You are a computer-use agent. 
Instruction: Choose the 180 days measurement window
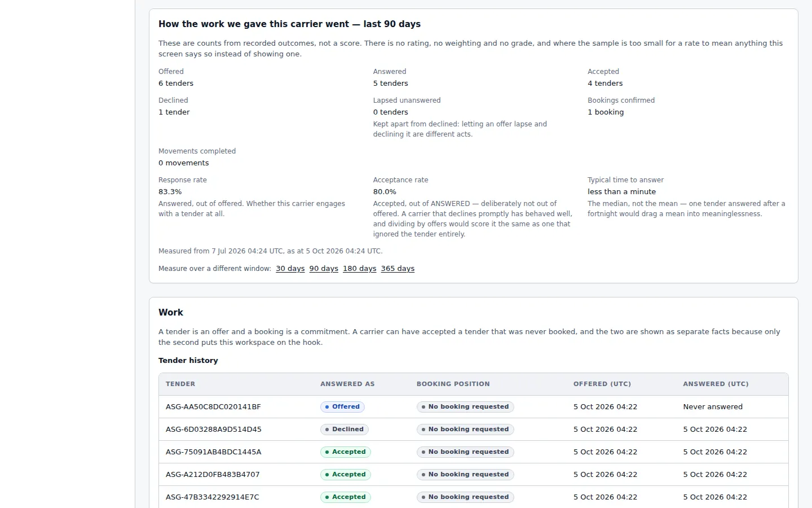coord(360,269)
